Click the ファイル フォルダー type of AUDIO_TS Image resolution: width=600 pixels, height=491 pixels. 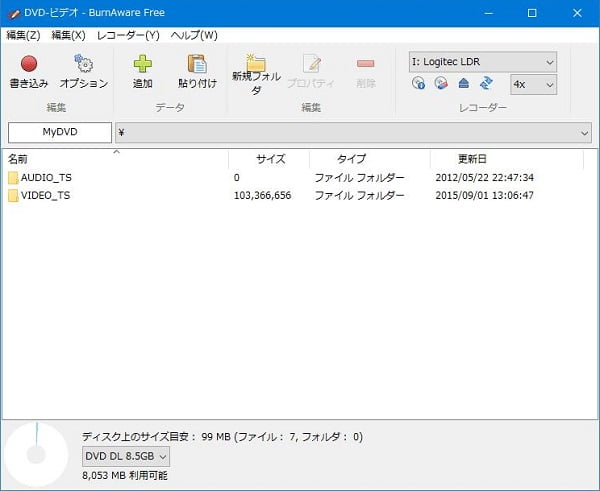(x=359, y=178)
